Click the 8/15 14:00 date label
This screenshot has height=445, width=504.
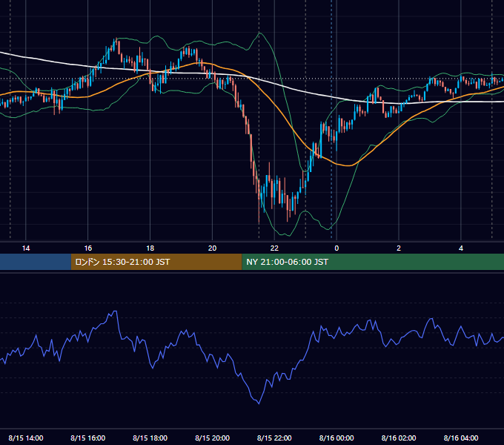click(26, 438)
